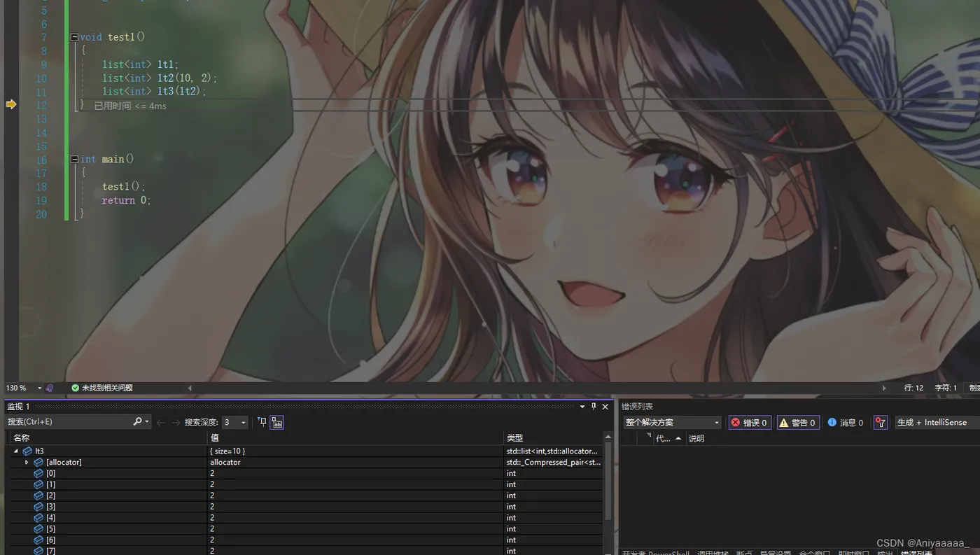Open the 生成 + IntelliSense dropdown

(x=937, y=423)
